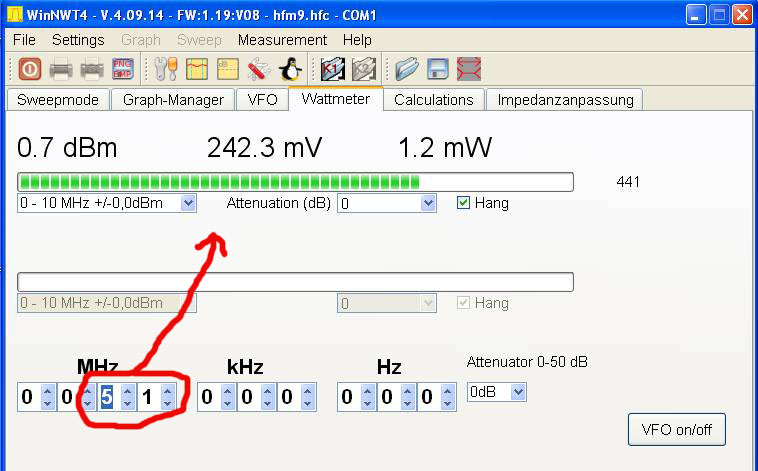
Task: Open the Impedanzanpassung tab
Action: 565,100
